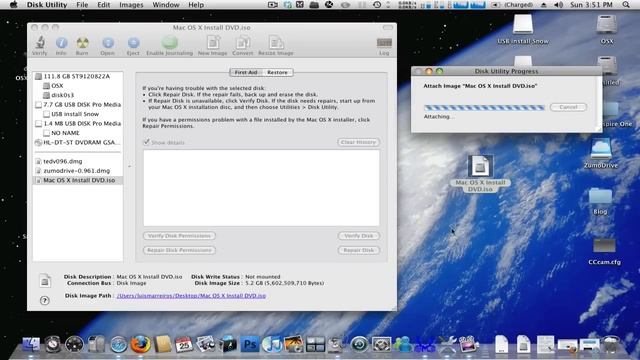Select USB Install Snow desktop drive

point(523,29)
